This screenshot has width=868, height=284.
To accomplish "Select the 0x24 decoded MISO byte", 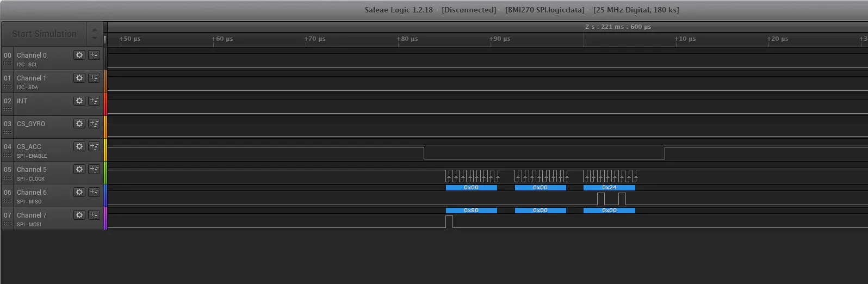I will (609, 188).
